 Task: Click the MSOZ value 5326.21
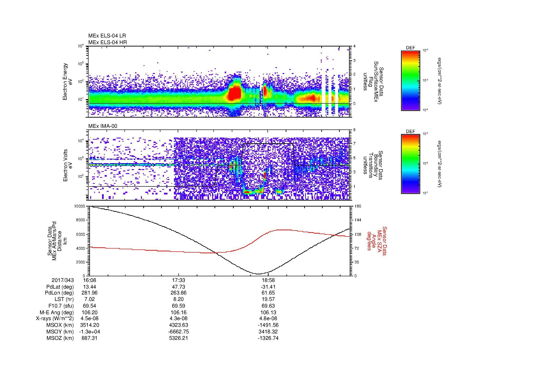pyautogui.click(x=179, y=338)
